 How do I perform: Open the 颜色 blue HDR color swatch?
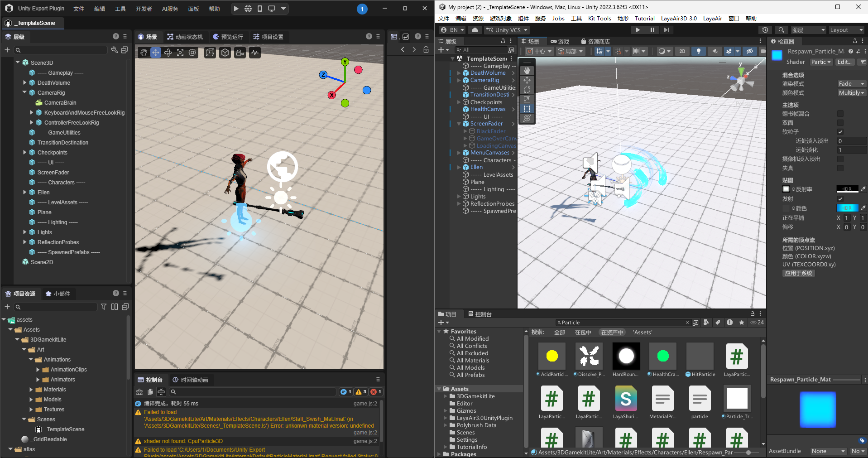[x=847, y=208]
